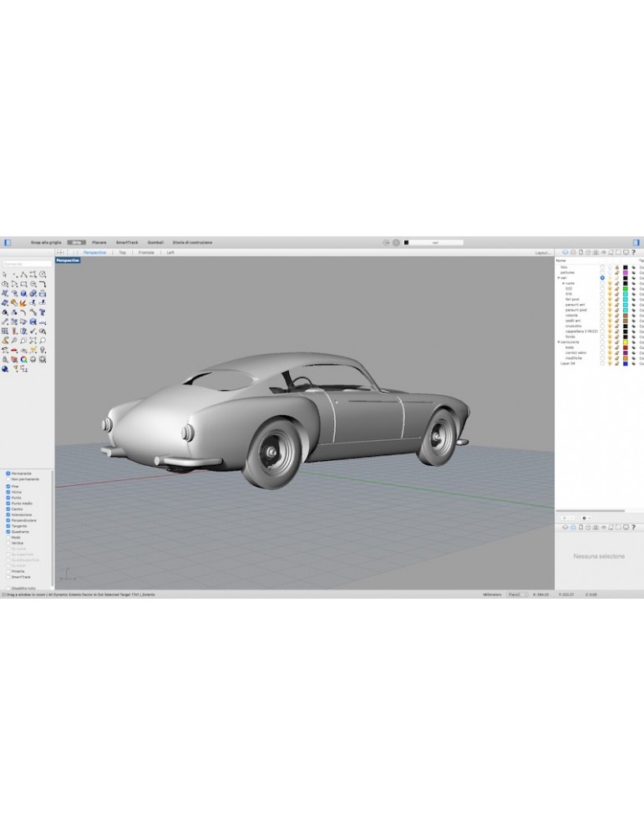Click the orange Explode tool
644x835 pixels.
[x=23, y=303]
